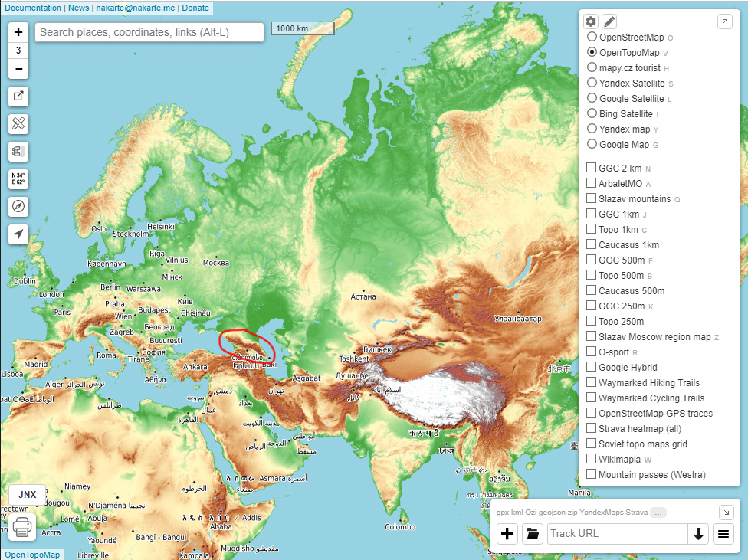
Task: Open track file with the folder icon
Action: click(533, 534)
